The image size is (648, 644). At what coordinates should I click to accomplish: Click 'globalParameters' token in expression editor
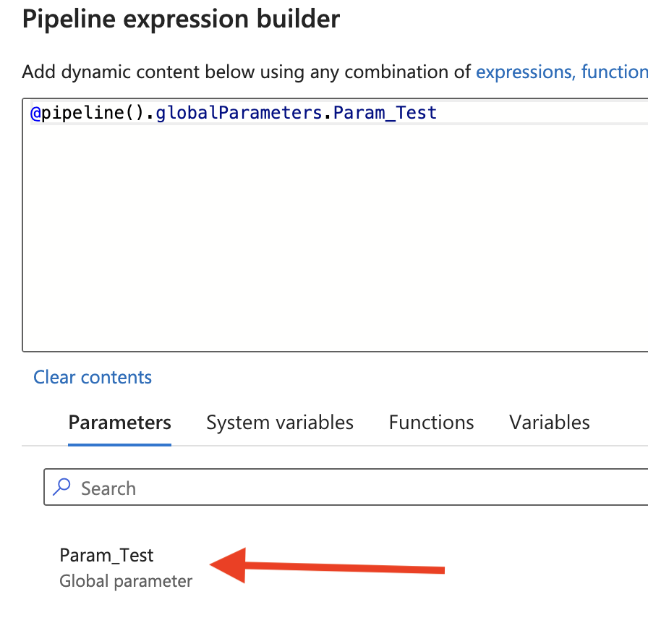click(x=239, y=113)
